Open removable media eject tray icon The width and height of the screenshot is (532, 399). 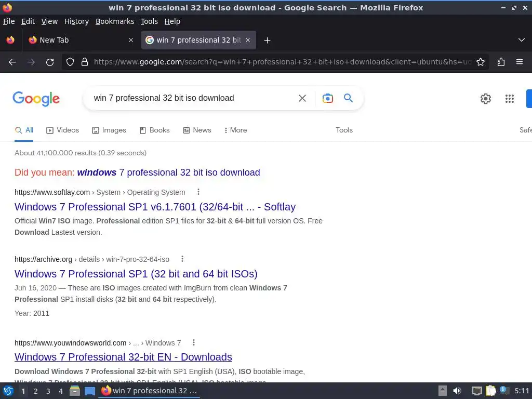(443, 391)
